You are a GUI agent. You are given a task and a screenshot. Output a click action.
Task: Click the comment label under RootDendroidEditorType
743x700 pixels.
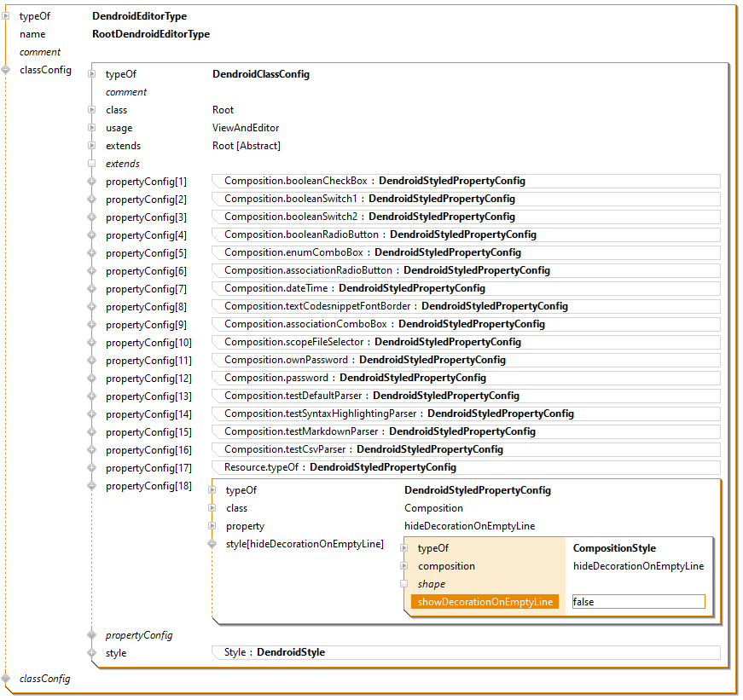point(42,51)
